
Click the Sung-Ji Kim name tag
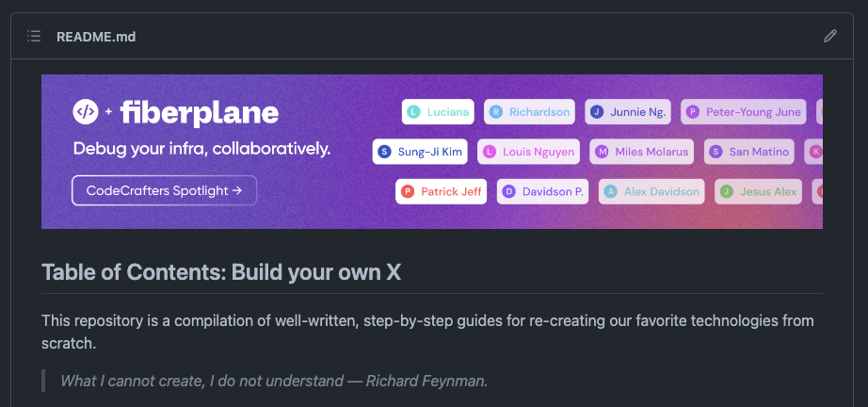420,152
